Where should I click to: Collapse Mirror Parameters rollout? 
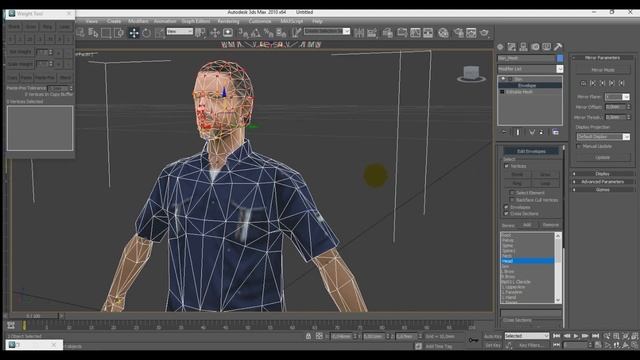602,58
